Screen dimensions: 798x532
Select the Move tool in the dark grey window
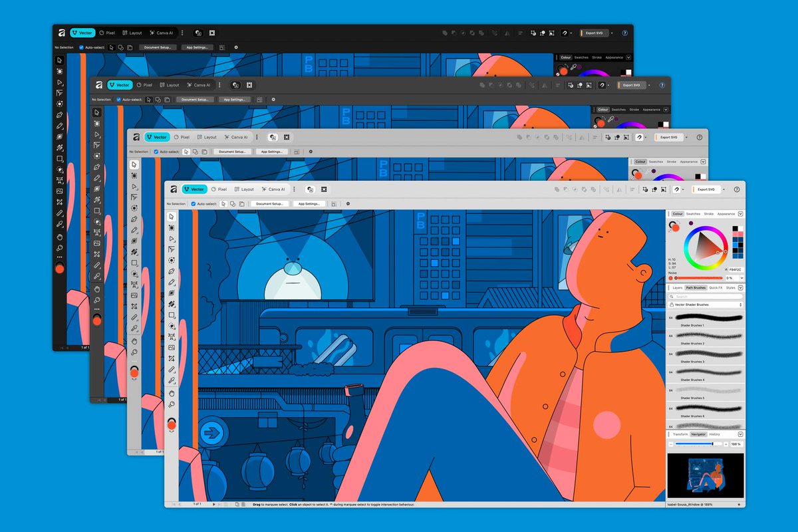coord(96,112)
